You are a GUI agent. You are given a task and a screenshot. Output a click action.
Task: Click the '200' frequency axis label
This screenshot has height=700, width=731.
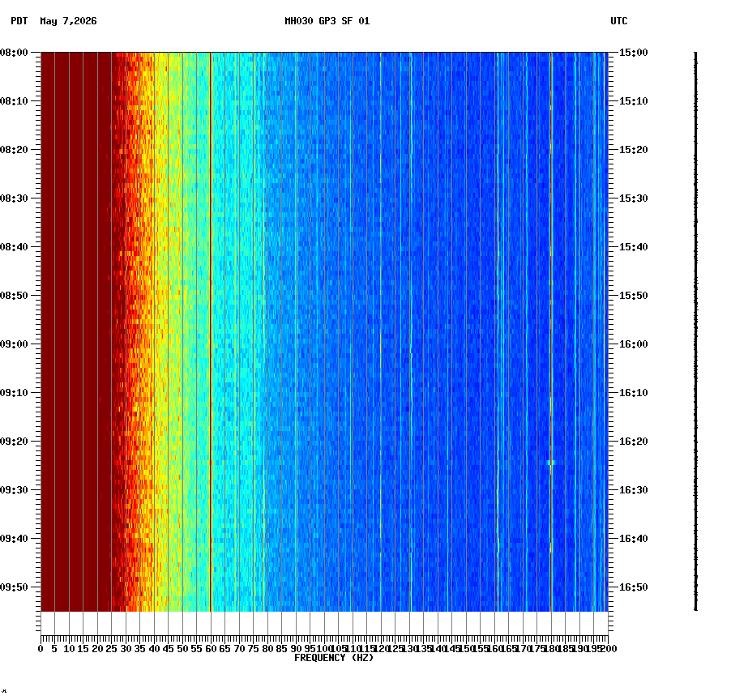click(609, 649)
